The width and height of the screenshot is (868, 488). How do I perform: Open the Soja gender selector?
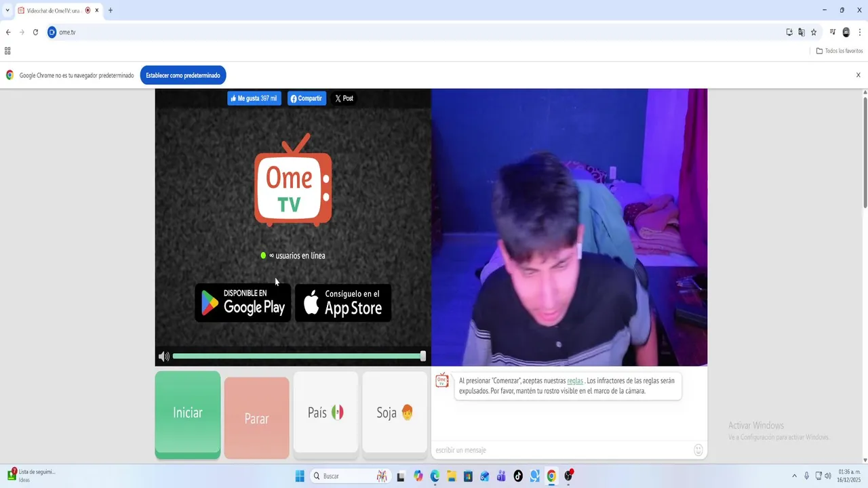tap(395, 412)
